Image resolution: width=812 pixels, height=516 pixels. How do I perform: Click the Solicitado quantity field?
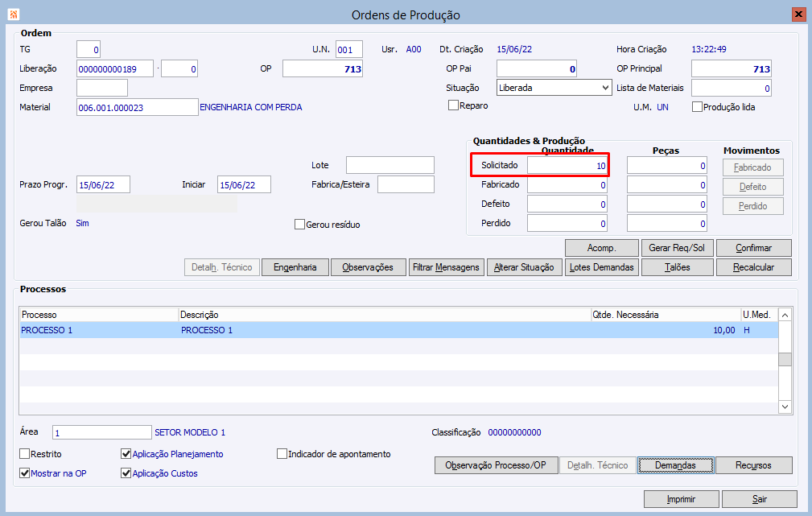[x=567, y=165]
